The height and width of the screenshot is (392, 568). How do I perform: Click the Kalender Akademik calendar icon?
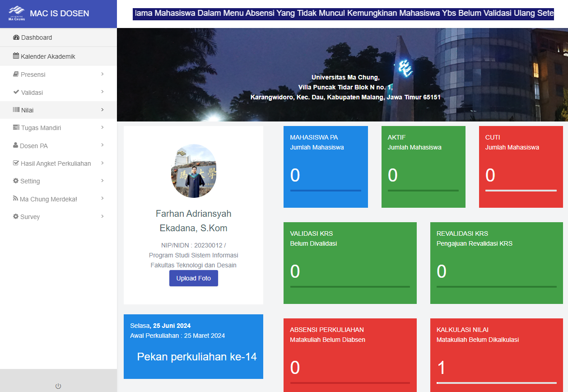pos(16,56)
